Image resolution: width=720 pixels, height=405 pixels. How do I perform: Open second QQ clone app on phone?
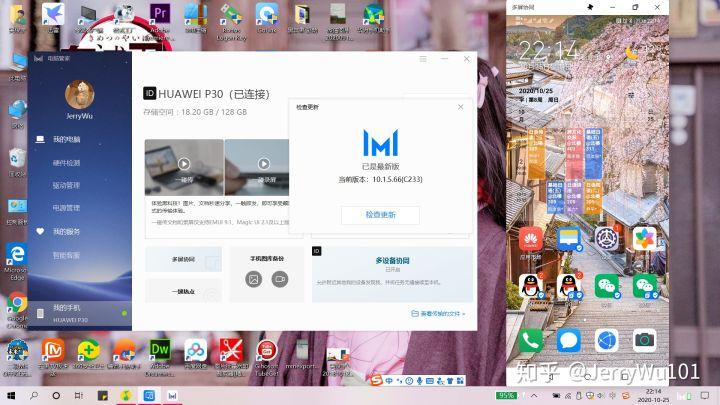pyautogui.click(x=569, y=286)
